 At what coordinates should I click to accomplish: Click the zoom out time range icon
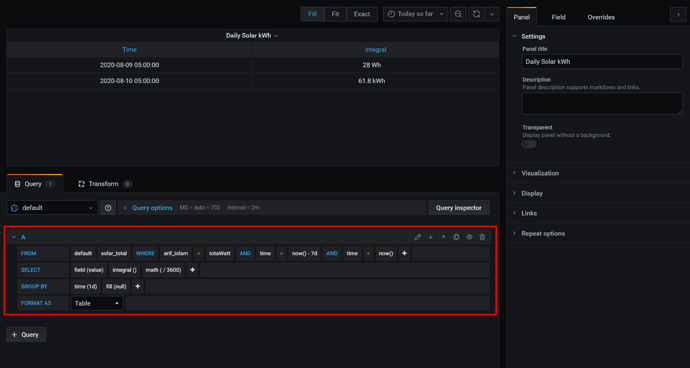coord(458,14)
